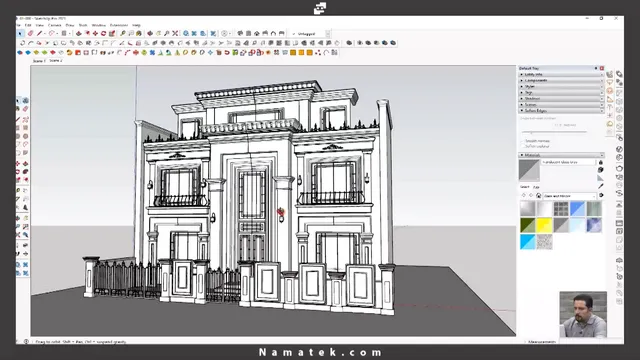Collapse the Materials panel header
Screen dimensions: 640x360
[562, 155]
